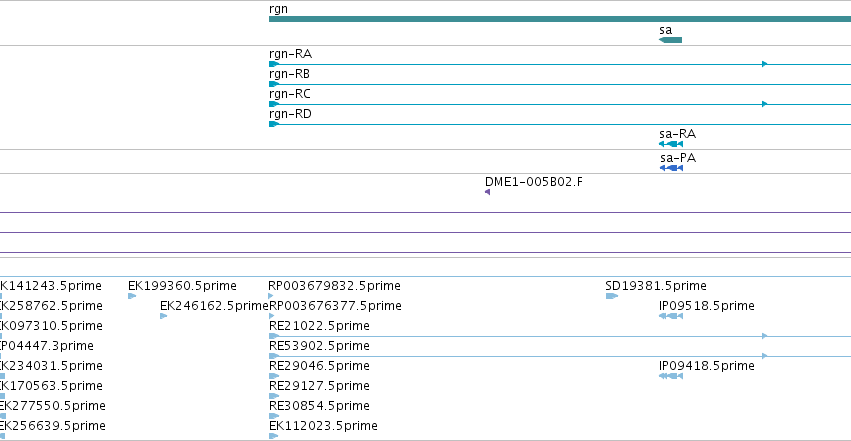Screen dimensions: 851x441
Task: Click the EK199360.5prime EST arrow
Action: (x=132, y=296)
